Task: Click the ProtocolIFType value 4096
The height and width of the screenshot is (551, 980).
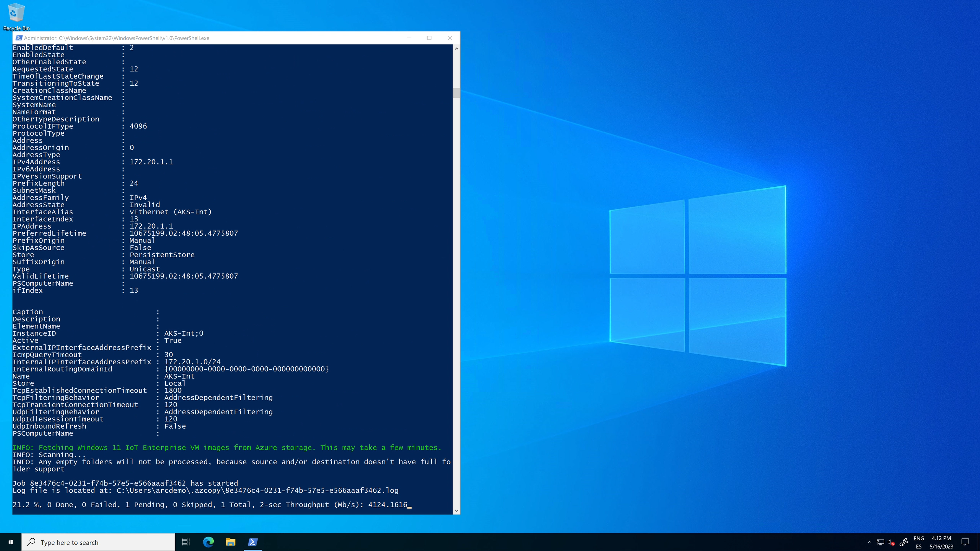Action: tap(138, 126)
